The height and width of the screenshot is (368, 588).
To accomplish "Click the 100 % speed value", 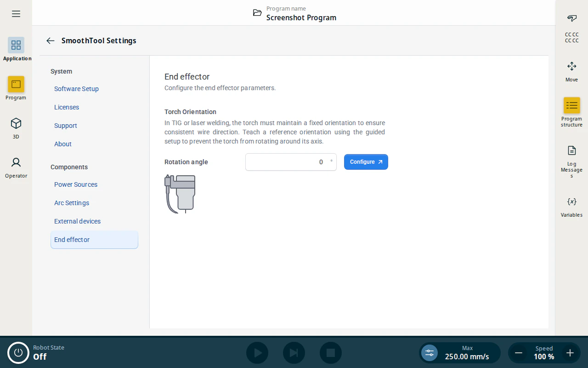I will click(544, 356).
